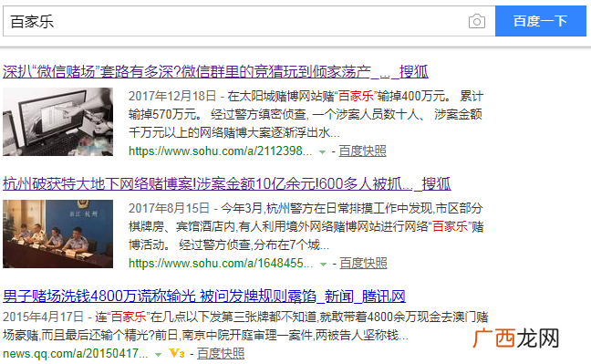
Task: Expand the dropdown arrow after sohu.com/a/2112398
Action: [322, 152]
